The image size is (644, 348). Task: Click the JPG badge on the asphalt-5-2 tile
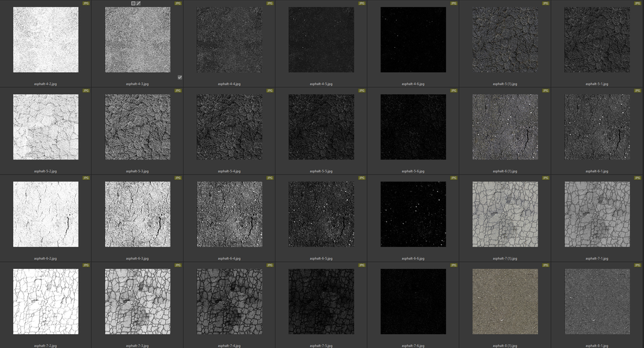86,90
